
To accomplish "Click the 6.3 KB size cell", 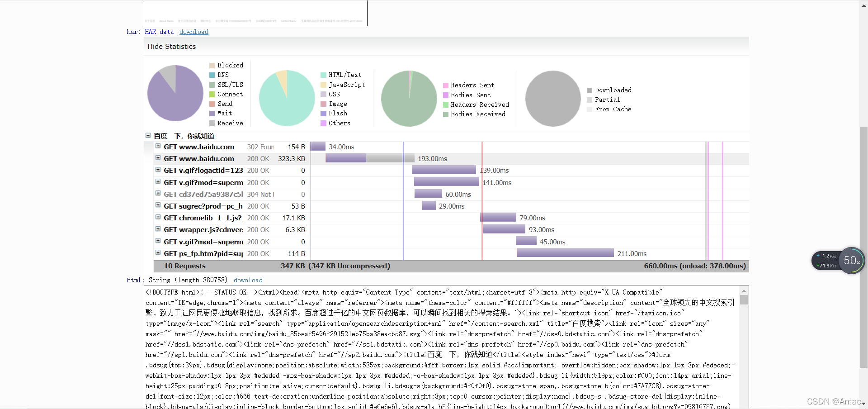I will (x=295, y=229).
